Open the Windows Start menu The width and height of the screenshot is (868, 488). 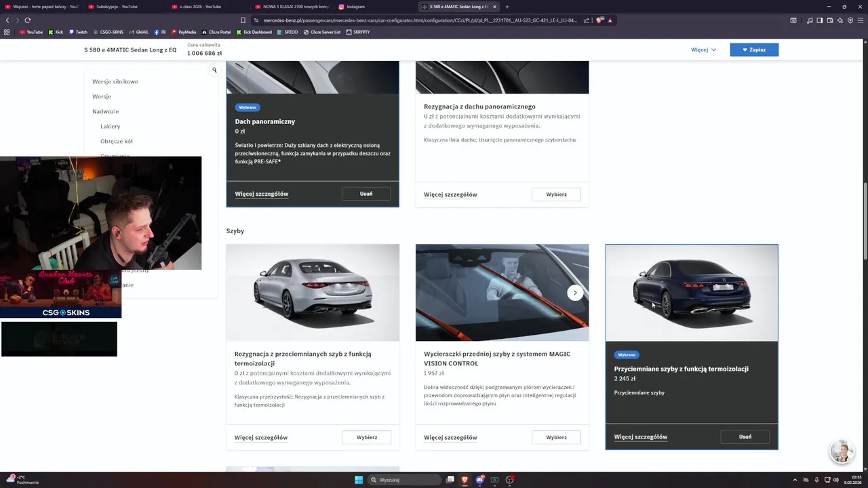[359, 480]
